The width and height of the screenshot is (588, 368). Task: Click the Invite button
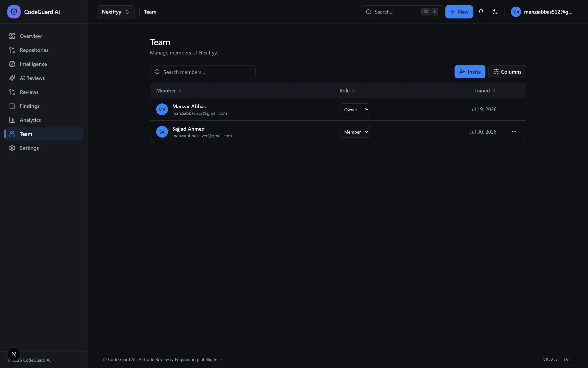coord(470,72)
